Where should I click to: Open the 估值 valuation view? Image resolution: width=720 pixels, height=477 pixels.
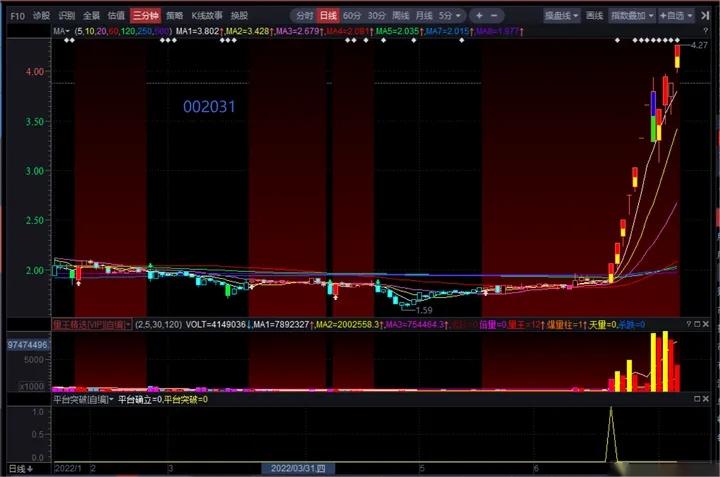pyautogui.click(x=116, y=16)
